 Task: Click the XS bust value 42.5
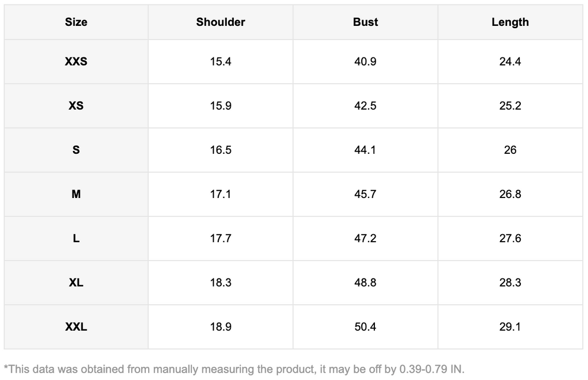365,106
